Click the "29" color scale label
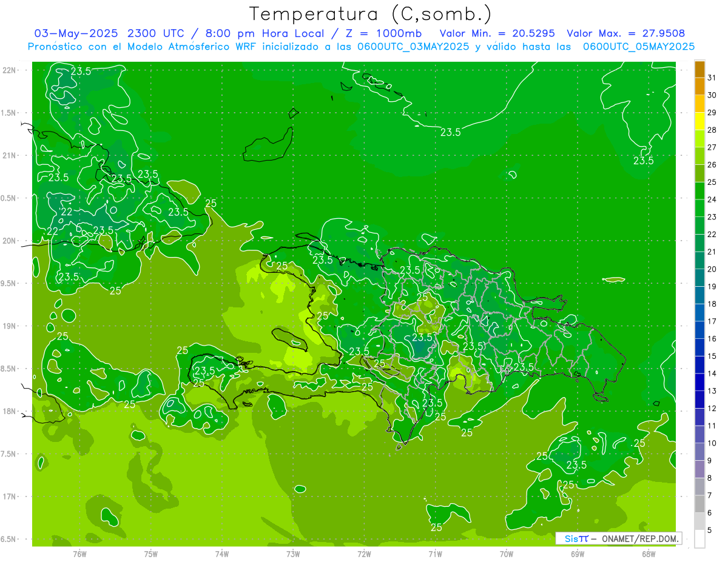The width and height of the screenshot is (728, 562). point(712,112)
